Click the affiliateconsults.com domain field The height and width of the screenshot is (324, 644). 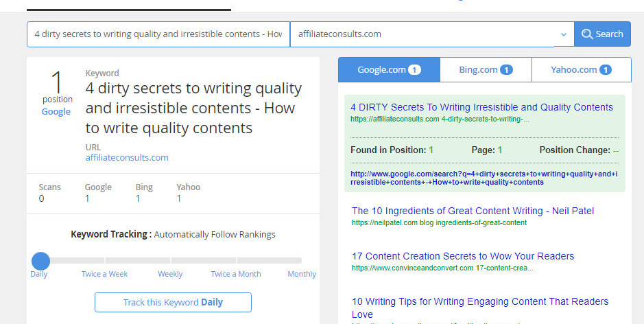pos(422,34)
